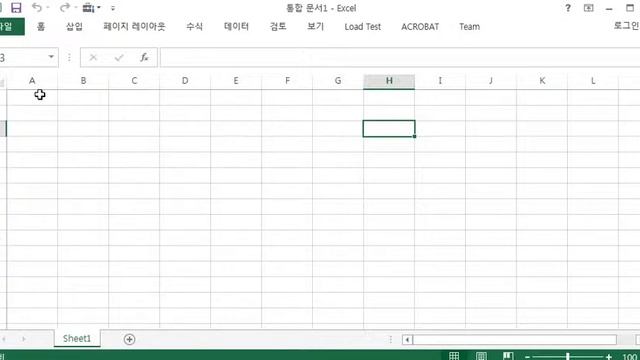Open the 페이지 레이아웃 tab
Screen dimensions: 640x360
(x=134, y=27)
